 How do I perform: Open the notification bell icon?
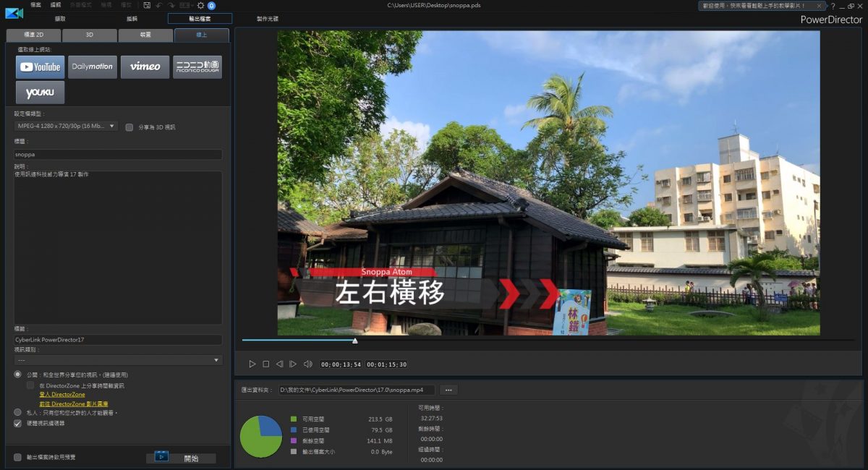pyautogui.click(x=211, y=5)
